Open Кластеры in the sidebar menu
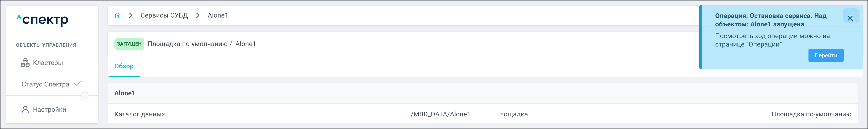 (x=48, y=63)
